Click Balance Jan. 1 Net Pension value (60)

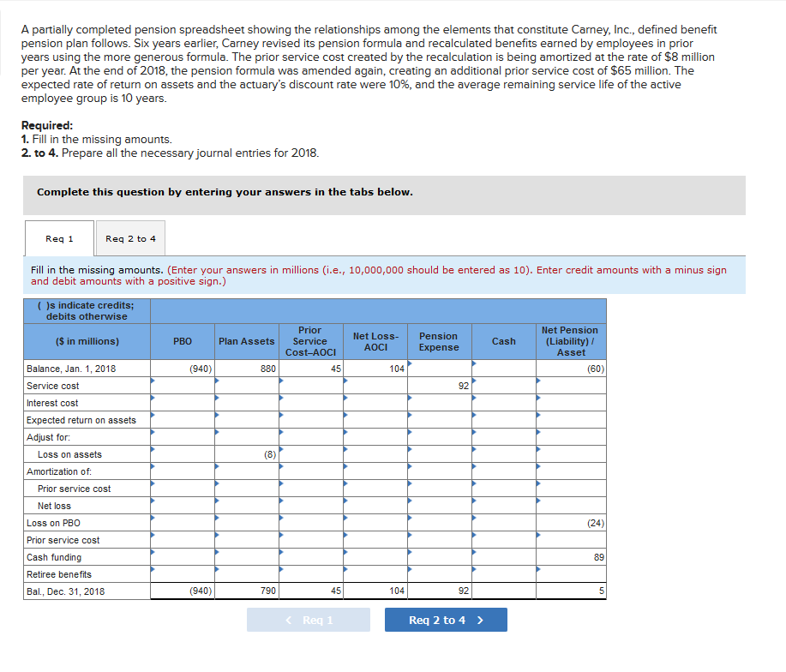click(596, 369)
